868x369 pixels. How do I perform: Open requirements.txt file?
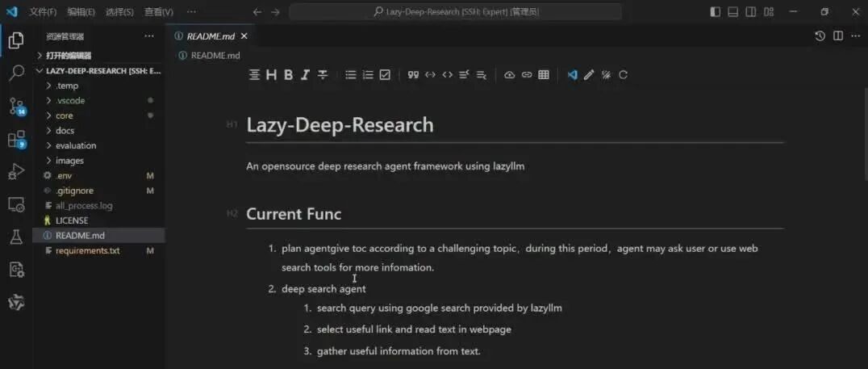tap(98, 250)
